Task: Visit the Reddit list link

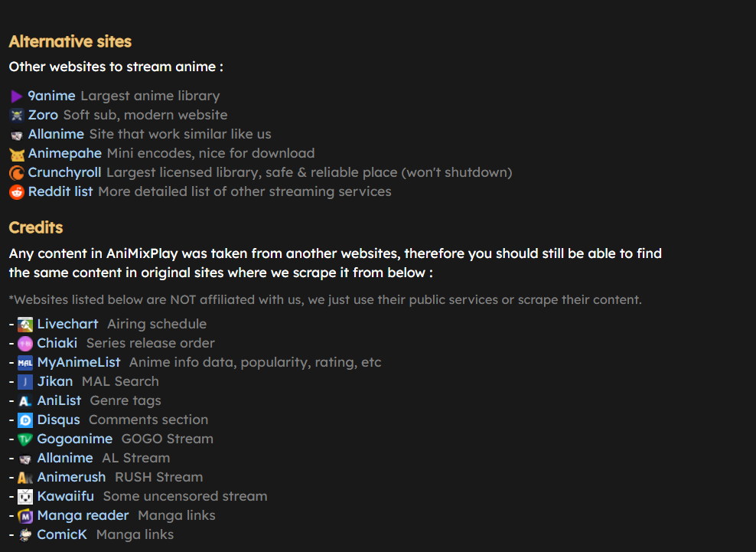Action: coord(60,191)
